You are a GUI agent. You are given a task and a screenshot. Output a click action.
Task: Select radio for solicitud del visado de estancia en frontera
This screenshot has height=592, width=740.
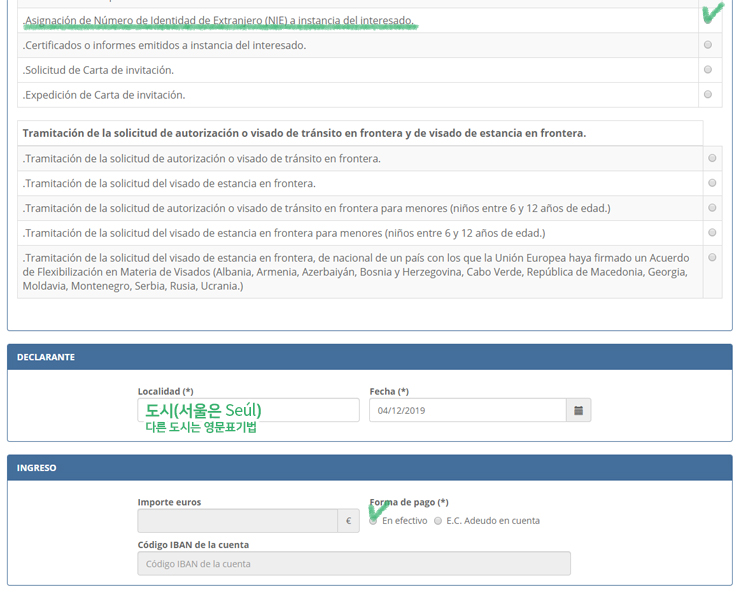tap(712, 183)
